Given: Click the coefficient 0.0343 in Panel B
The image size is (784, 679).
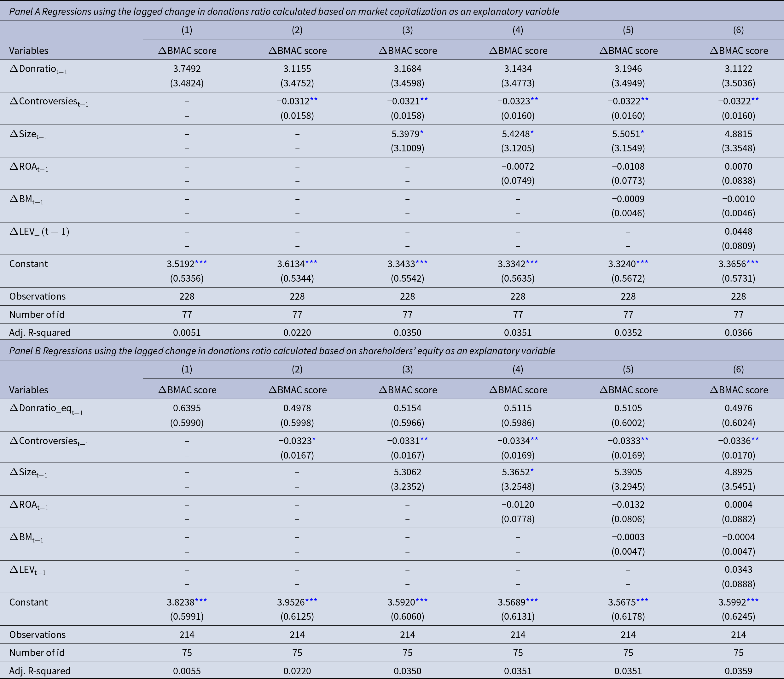Looking at the screenshot, I should 738,570.
